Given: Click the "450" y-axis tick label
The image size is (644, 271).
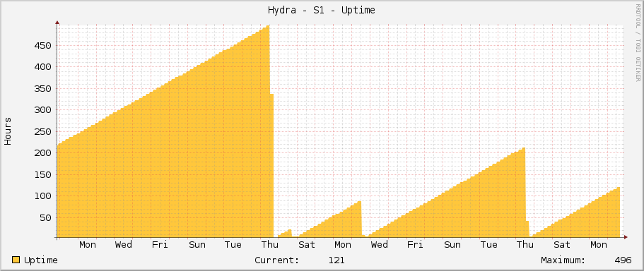Looking at the screenshot, I should tap(42, 45).
